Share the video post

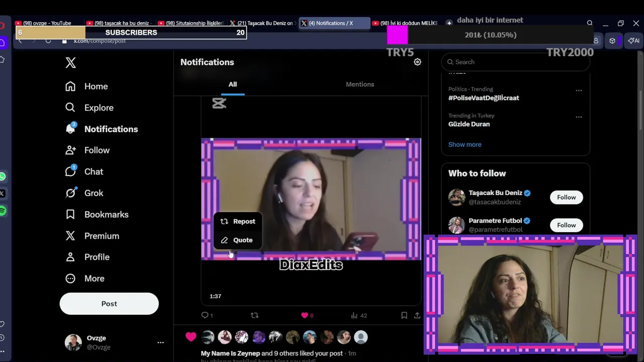(x=417, y=315)
